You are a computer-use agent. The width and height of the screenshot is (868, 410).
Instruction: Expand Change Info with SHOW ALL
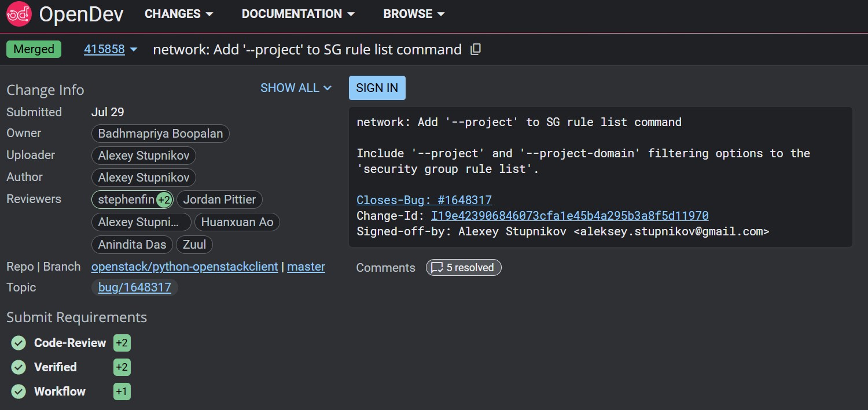[296, 88]
